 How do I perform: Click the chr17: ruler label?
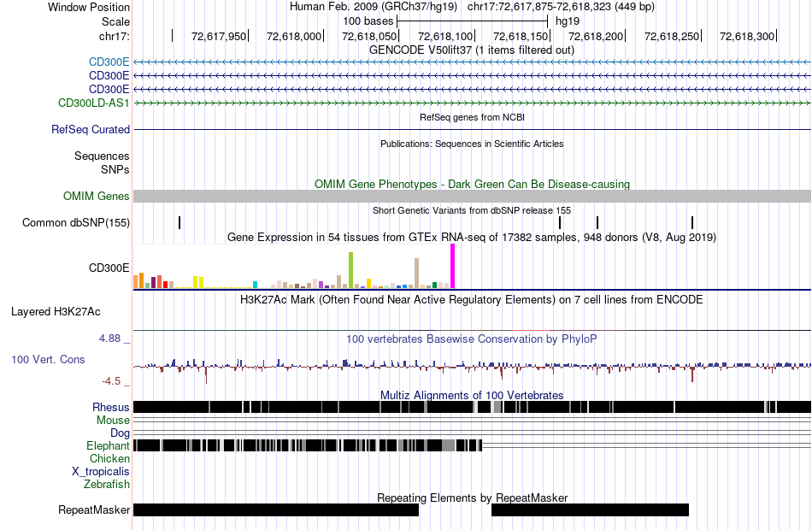click(114, 36)
